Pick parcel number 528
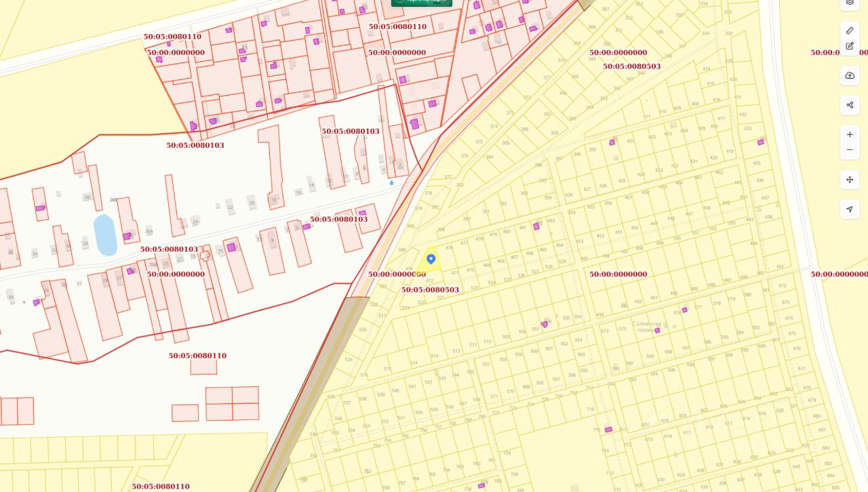This screenshot has width=868, height=492. (x=549, y=267)
